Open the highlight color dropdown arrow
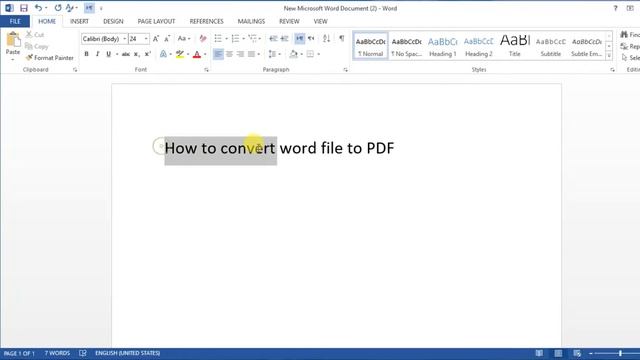The width and height of the screenshot is (640, 360). (188, 54)
